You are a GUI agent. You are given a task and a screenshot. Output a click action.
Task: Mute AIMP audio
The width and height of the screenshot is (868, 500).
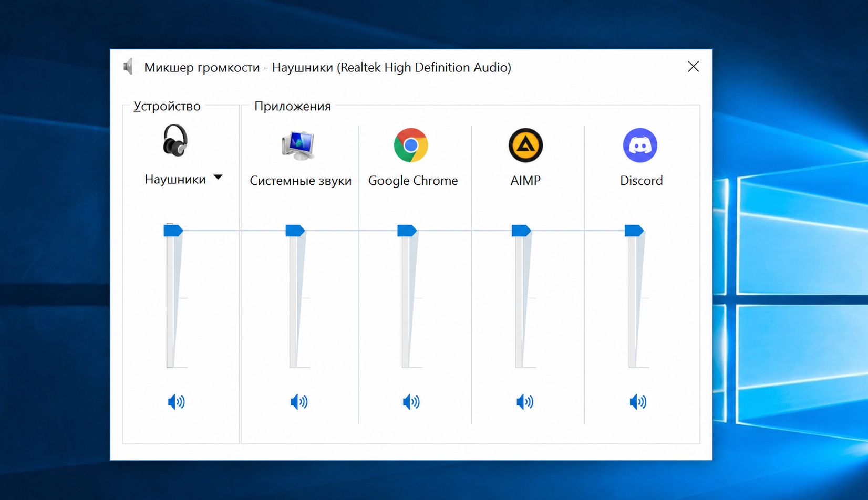coord(525,402)
